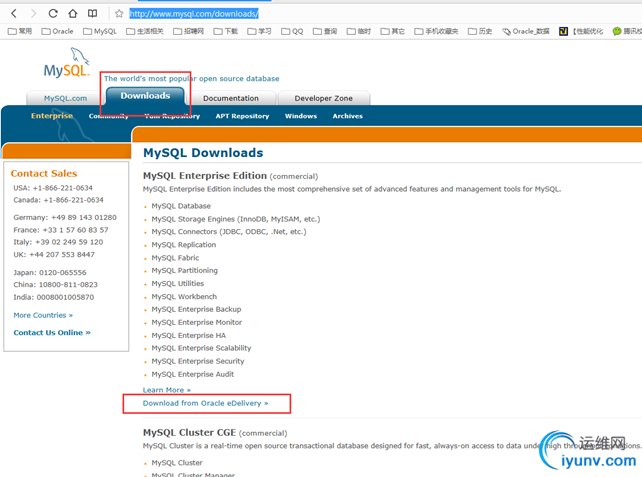Open the 常用 bookmarks folder

tap(20, 31)
